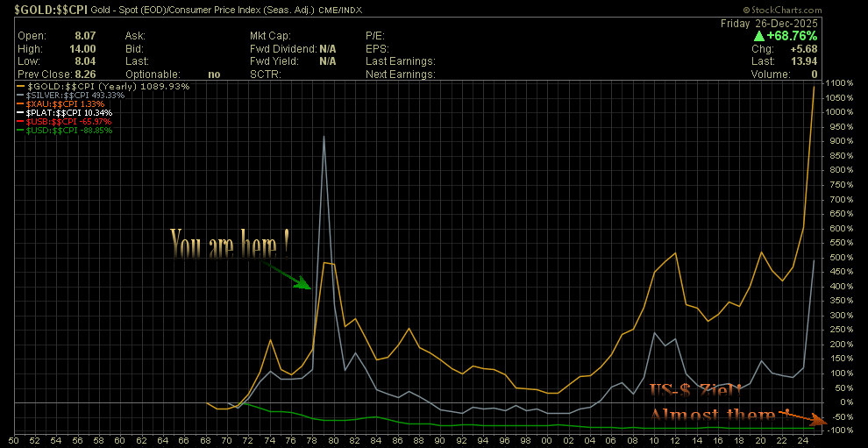Click the $XAU:$$CPI legend entry
868x448 pixels.
pos(65,104)
